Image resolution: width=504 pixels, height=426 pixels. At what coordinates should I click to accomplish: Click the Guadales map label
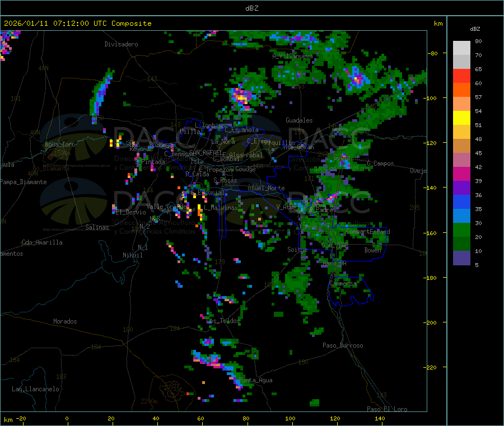299,120
